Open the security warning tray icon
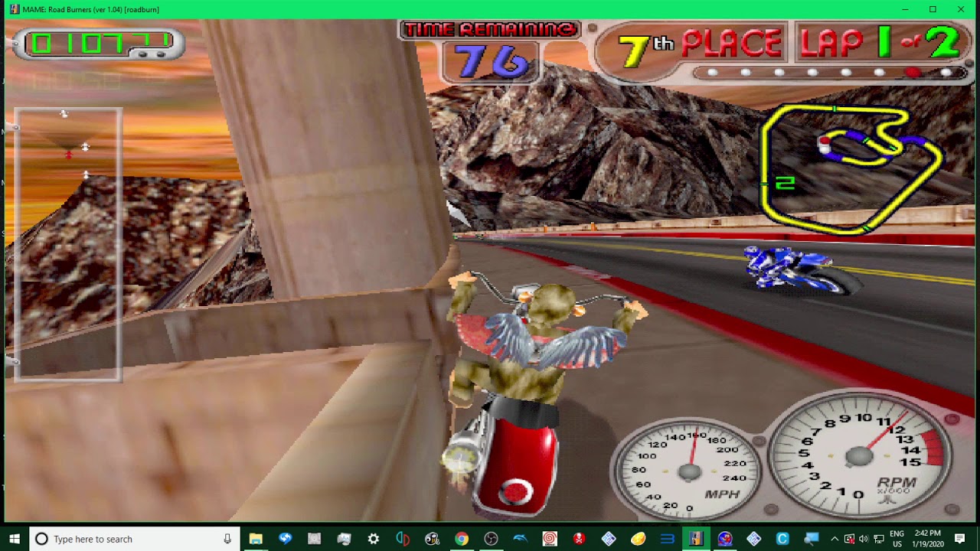The height and width of the screenshot is (551, 980). coord(850,539)
